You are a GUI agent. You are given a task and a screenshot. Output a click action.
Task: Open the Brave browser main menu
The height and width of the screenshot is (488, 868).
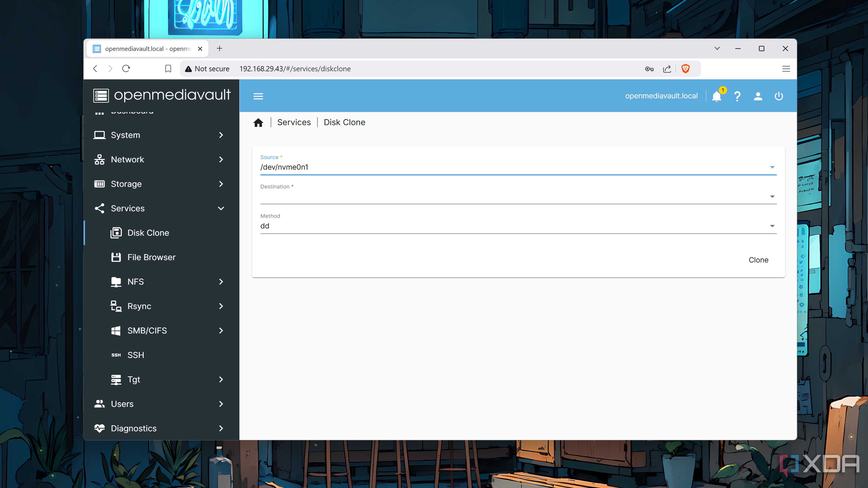pyautogui.click(x=786, y=69)
